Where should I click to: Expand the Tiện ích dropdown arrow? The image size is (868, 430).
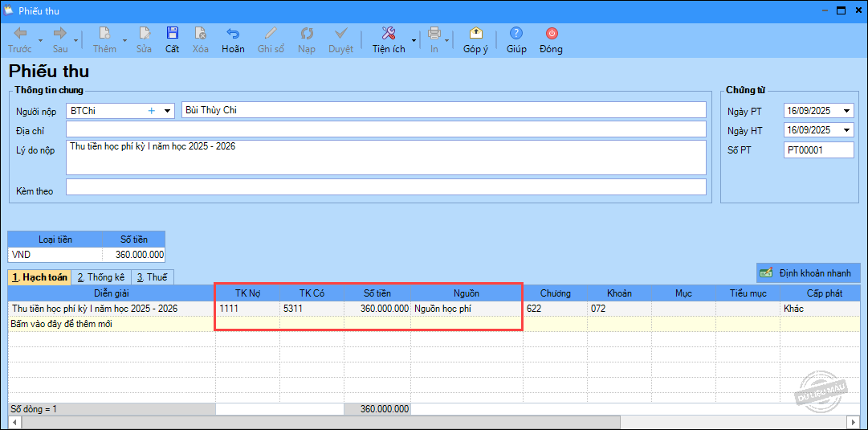[x=414, y=39]
